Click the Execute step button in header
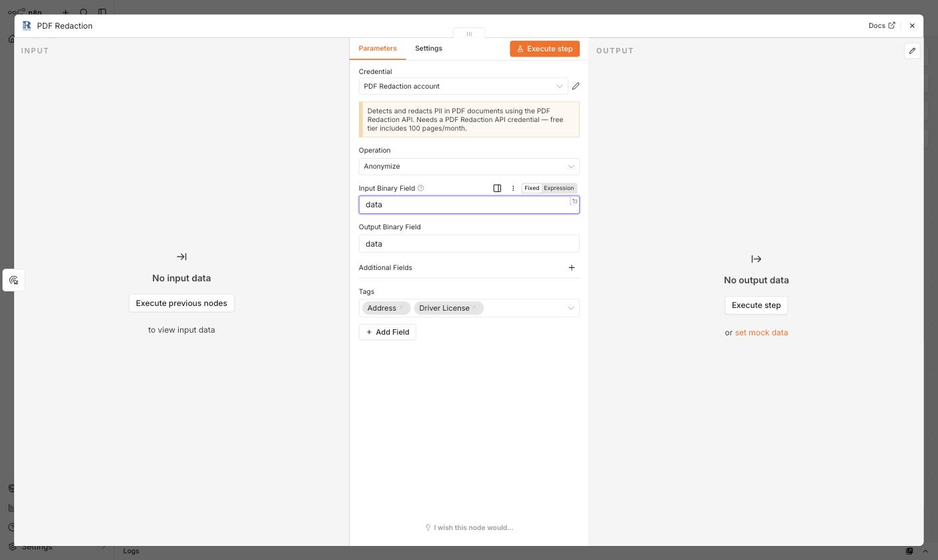 pyautogui.click(x=545, y=49)
